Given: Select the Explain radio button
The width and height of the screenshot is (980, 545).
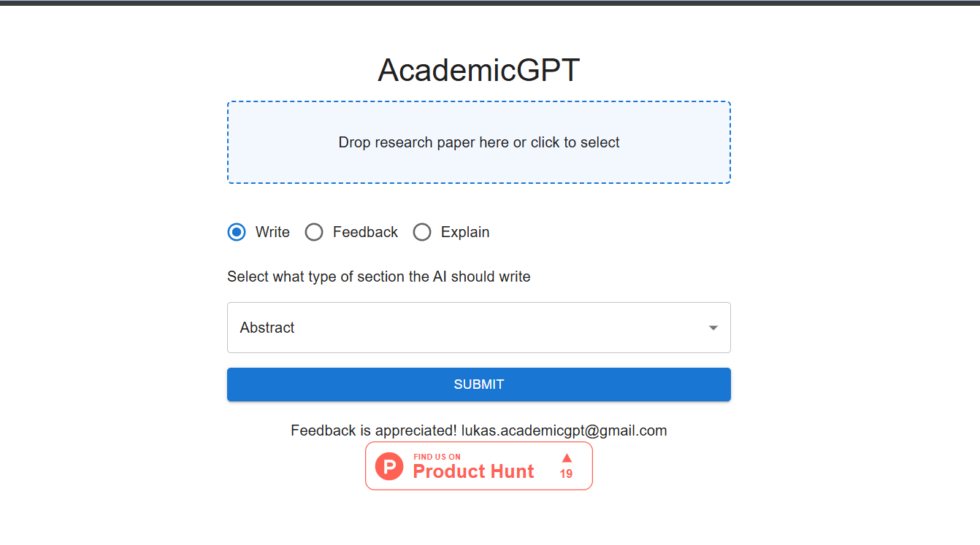Looking at the screenshot, I should click(422, 232).
